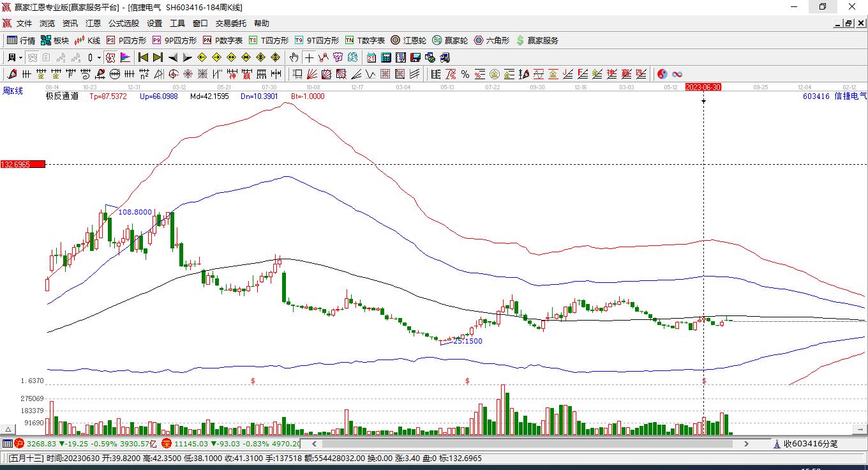The image size is (868, 470).
Task: Toggle the crosshair cursor tool
Action: [x=309, y=57]
